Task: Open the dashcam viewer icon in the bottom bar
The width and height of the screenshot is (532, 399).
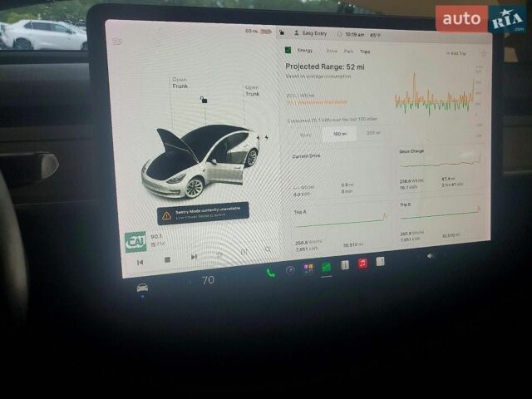Action: point(290,270)
